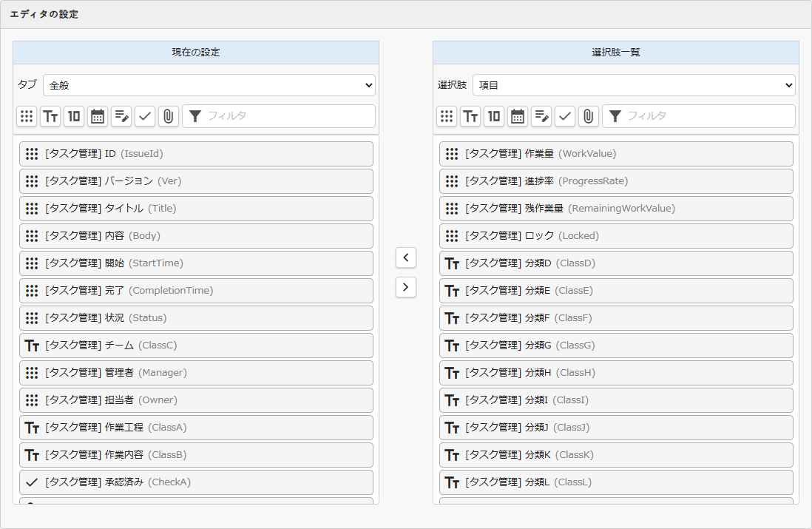The height and width of the screenshot is (529, 812).
Task: Click the text type filter icon under 選択肢一覧
Action: coord(470,116)
